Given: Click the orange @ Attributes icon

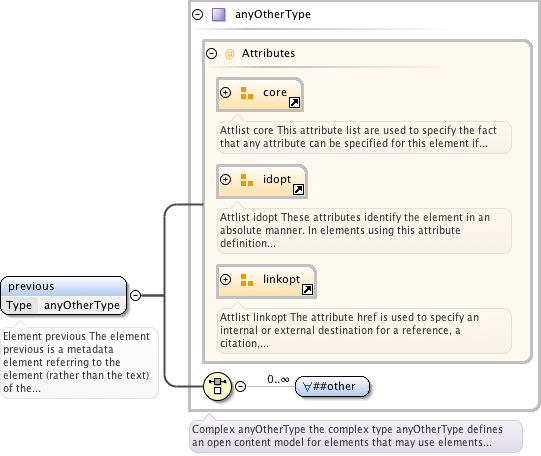Looking at the screenshot, I should coord(229,54).
